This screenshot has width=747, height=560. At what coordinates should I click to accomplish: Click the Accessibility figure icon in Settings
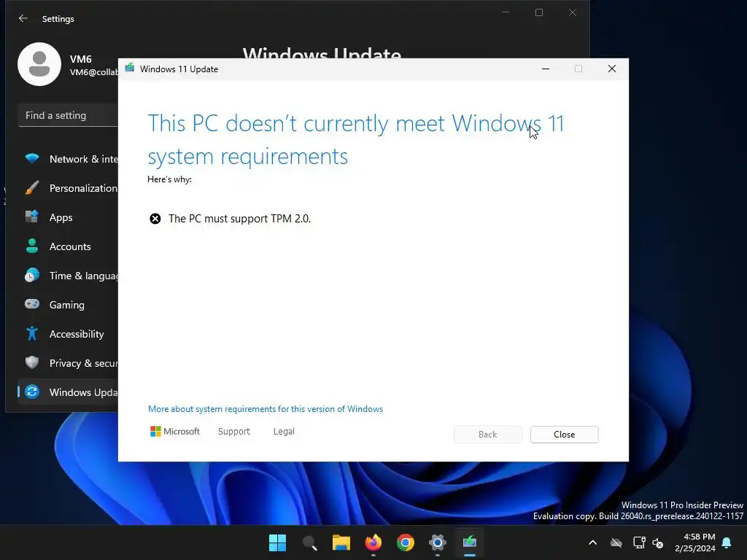[32, 334]
